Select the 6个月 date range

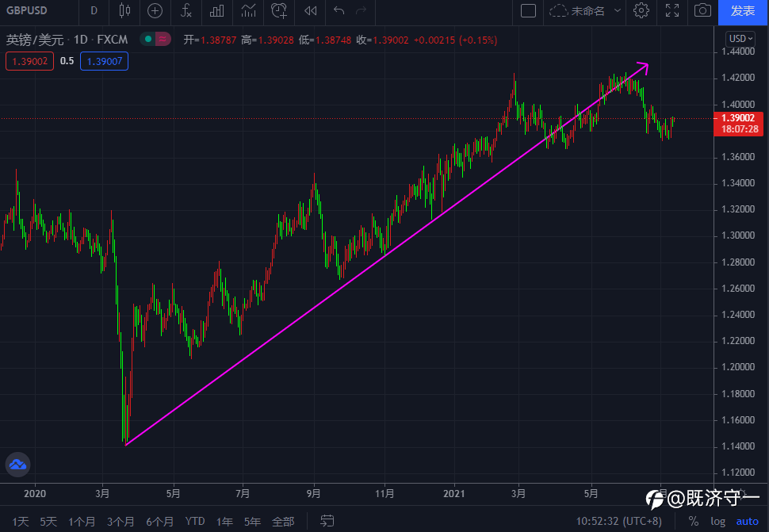click(x=159, y=521)
